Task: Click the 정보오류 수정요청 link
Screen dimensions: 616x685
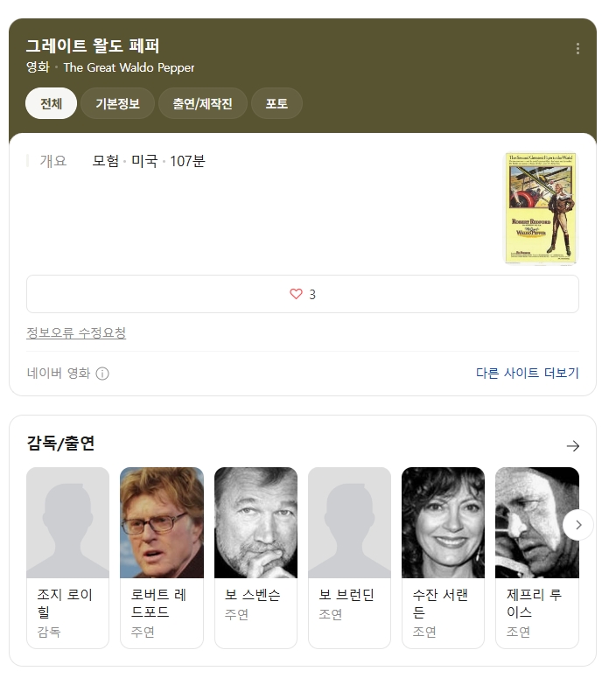Action: click(x=76, y=333)
